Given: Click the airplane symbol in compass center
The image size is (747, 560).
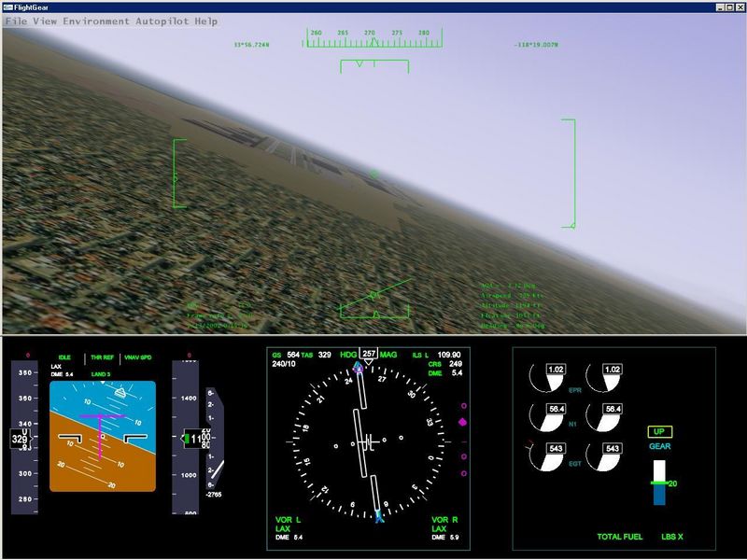Looking at the screenshot, I should point(369,440).
